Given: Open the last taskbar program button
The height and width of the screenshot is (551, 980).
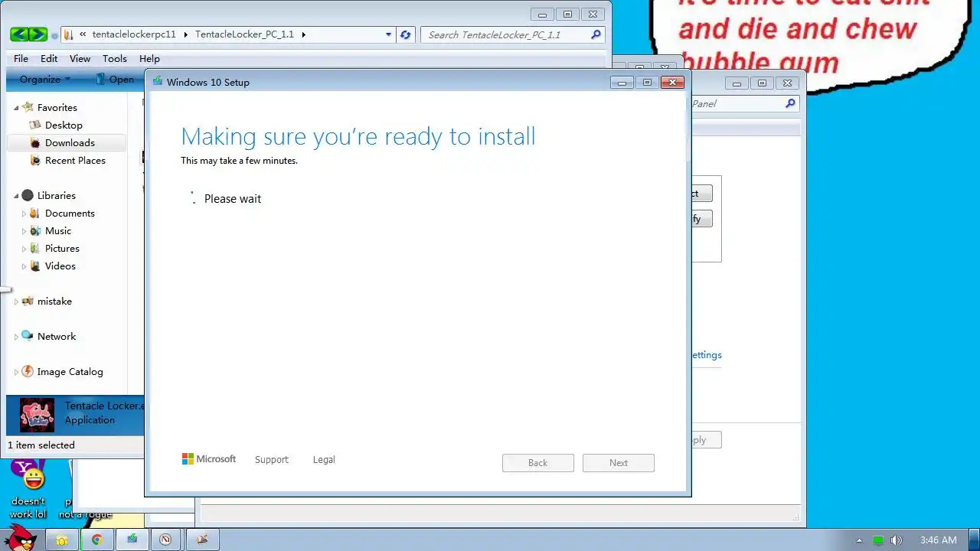Looking at the screenshot, I should click(202, 540).
